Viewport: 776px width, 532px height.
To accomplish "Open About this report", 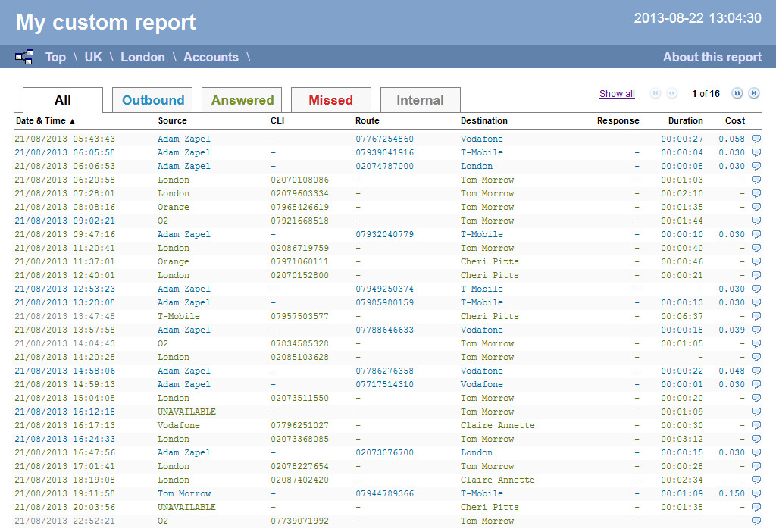I will coord(711,57).
